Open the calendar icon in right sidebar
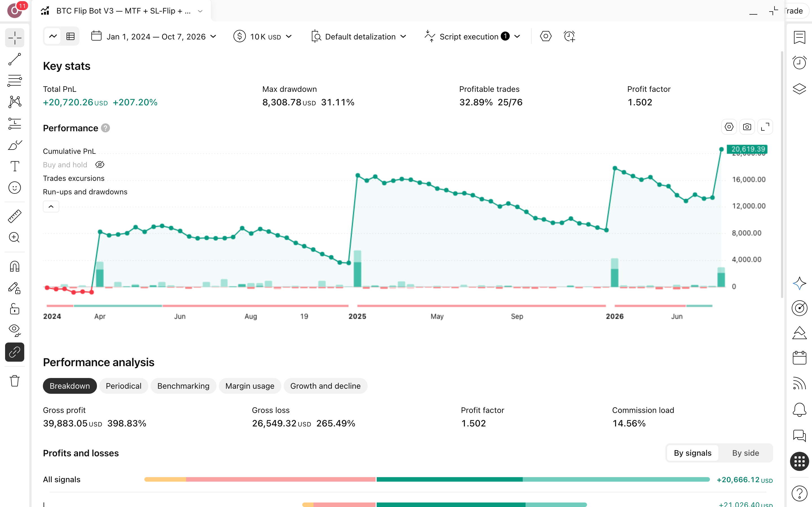The image size is (812, 507). [799, 358]
